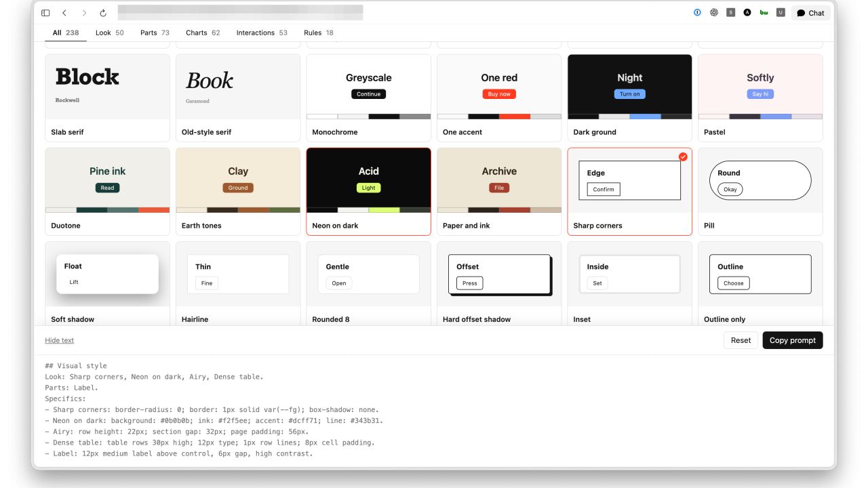Go forward with the right arrow
The width and height of the screenshot is (868, 488).
coord(84,13)
